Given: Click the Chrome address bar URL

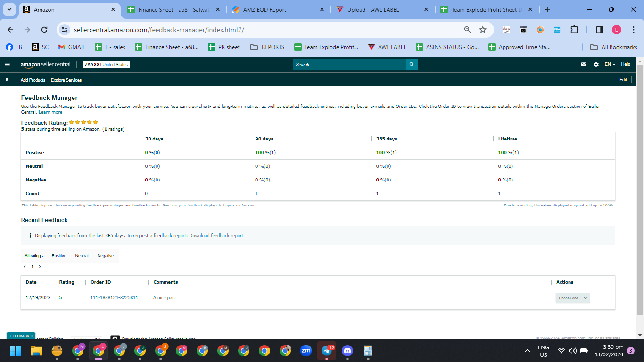Looking at the screenshot, I should coord(159,30).
